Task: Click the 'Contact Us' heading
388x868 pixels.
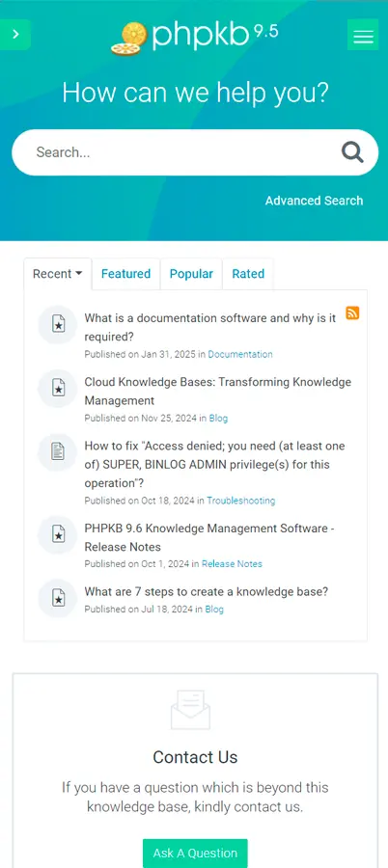Action: [195, 757]
